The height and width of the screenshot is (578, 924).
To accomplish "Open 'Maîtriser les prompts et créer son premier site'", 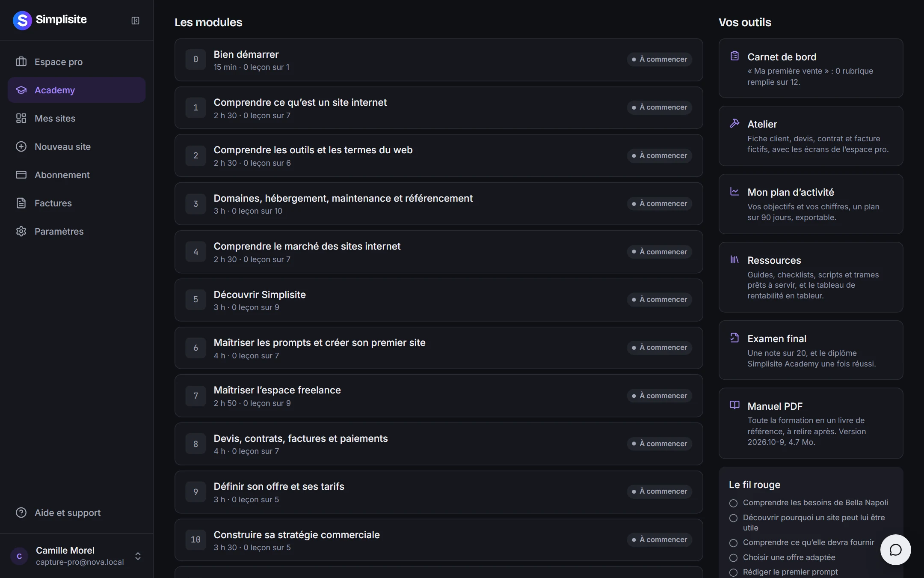I will [x=438, y=348].
